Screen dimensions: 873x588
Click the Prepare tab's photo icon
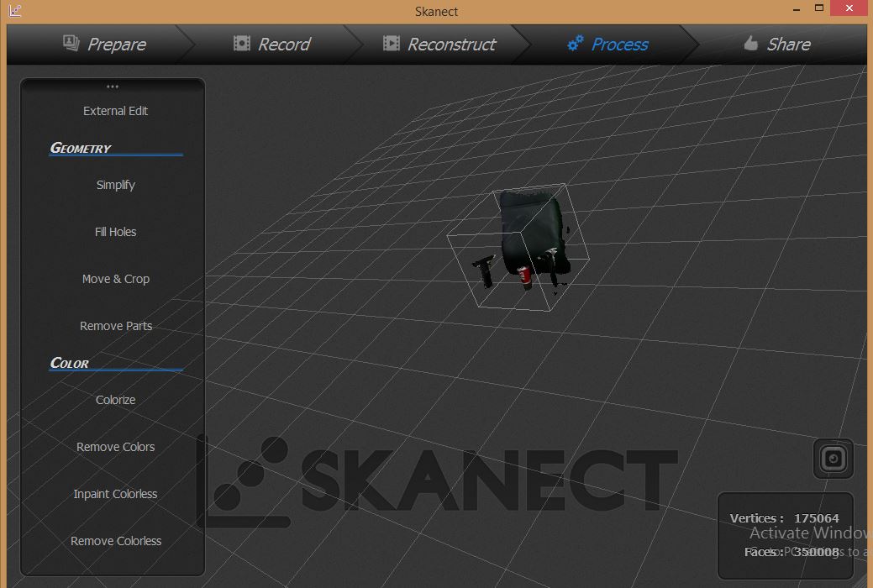[x=71, y=43]
